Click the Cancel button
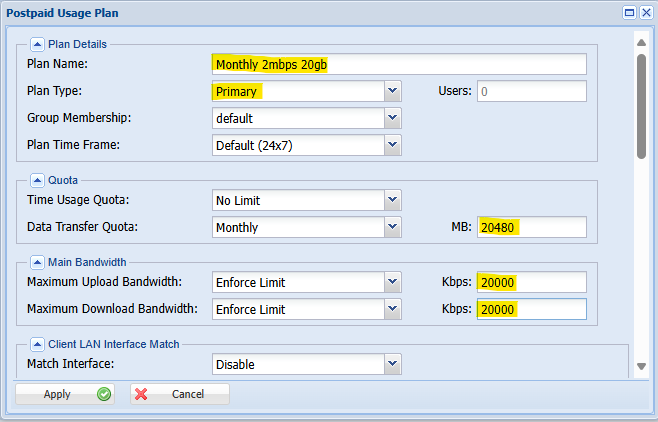 tap(180, 394)
